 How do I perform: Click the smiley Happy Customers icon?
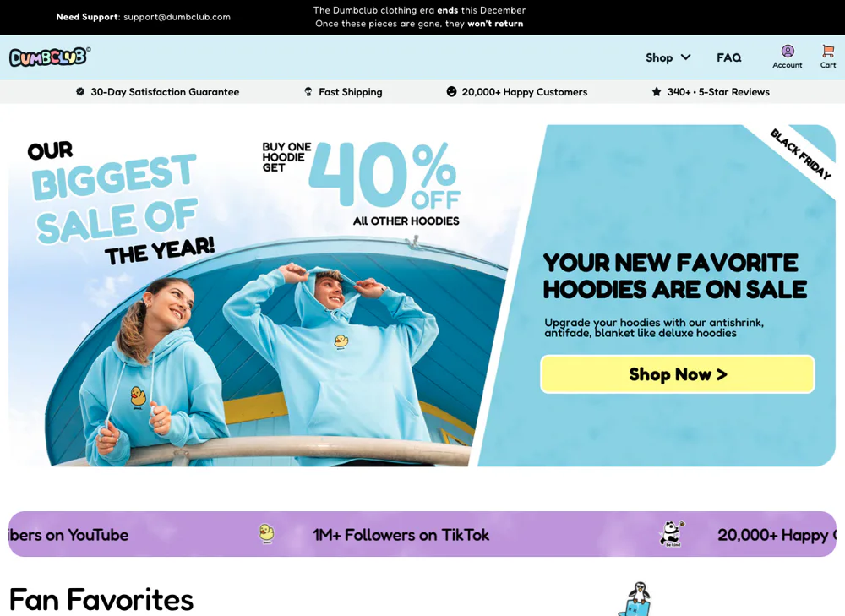click(451, 91)
